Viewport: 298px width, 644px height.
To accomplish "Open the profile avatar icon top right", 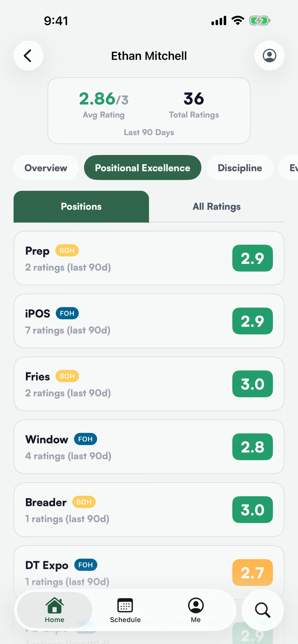I will coord(269,55).
